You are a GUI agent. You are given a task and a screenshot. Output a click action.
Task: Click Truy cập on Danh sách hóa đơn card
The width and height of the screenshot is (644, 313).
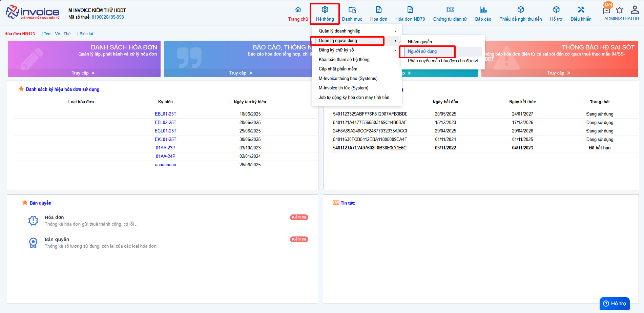83,73
